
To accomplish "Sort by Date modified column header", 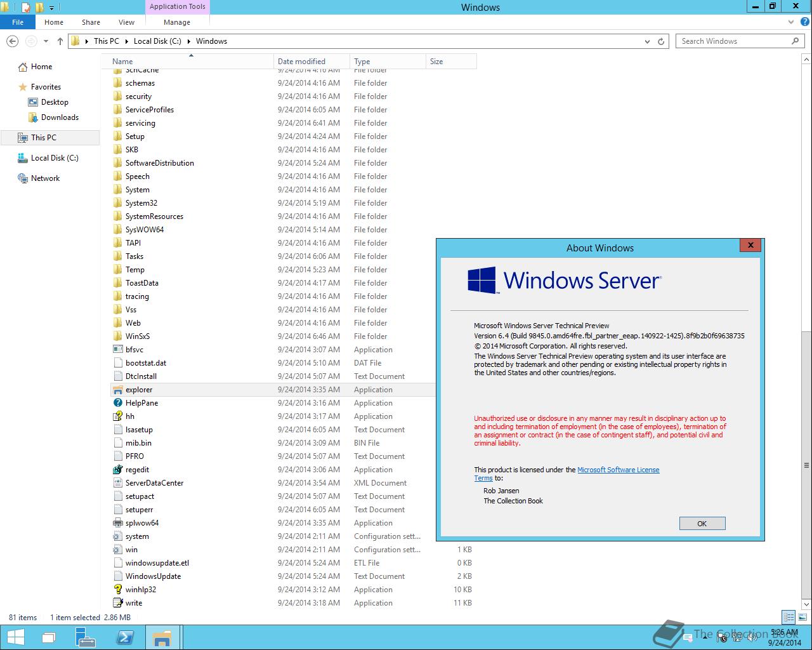I will pos(312,62).
